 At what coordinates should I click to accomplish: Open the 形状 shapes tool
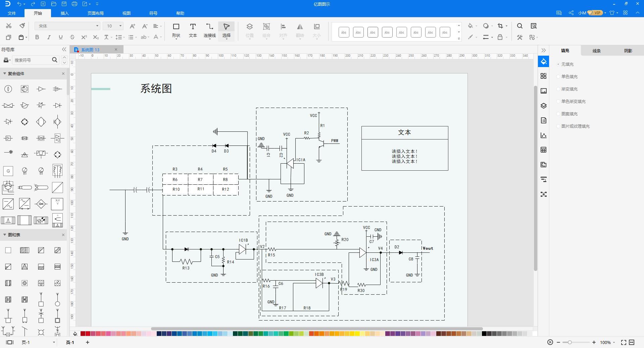(x=176, y=30)
